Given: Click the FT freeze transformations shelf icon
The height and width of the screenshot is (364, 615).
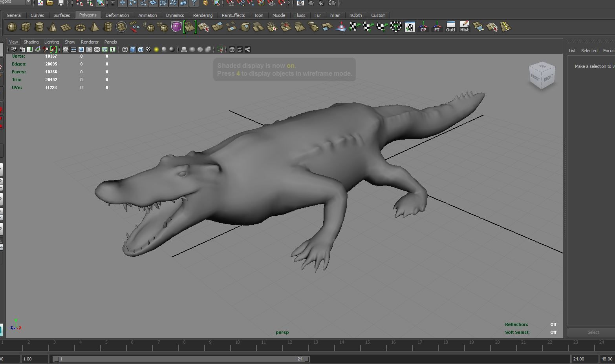Looking at the screenshot, I should tap(437, 27).
